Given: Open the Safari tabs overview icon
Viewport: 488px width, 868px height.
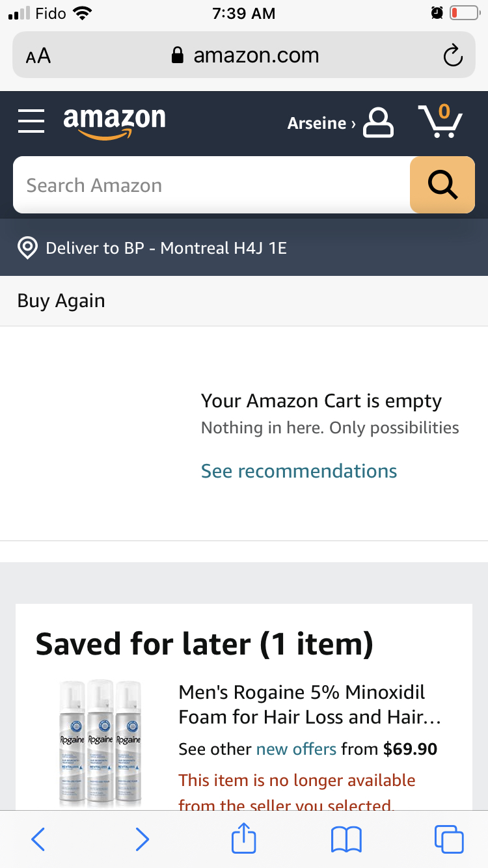Looking at the screenshot, I should click(449, 839).
